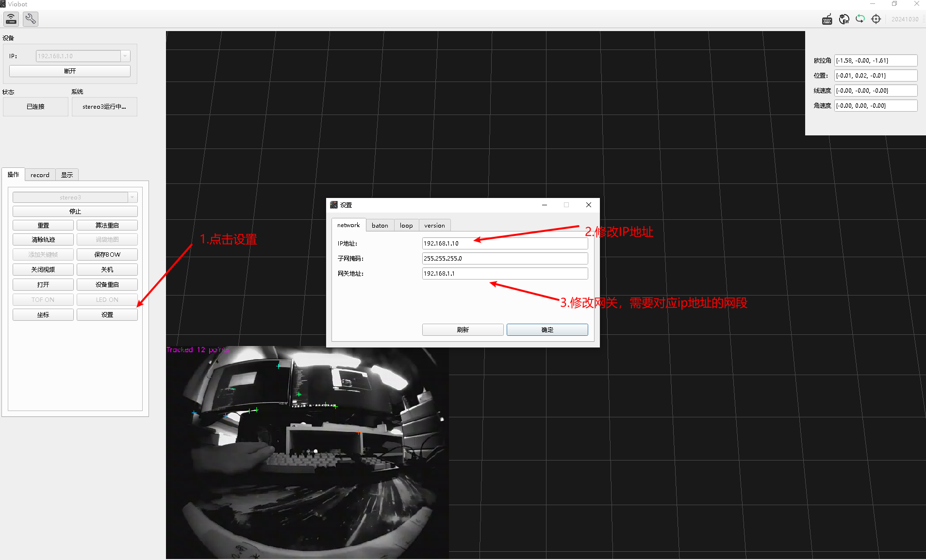Click the 刷新 refresh button
Image resolution: width=926 pixels, height=560 pixels.
[463, 330]
